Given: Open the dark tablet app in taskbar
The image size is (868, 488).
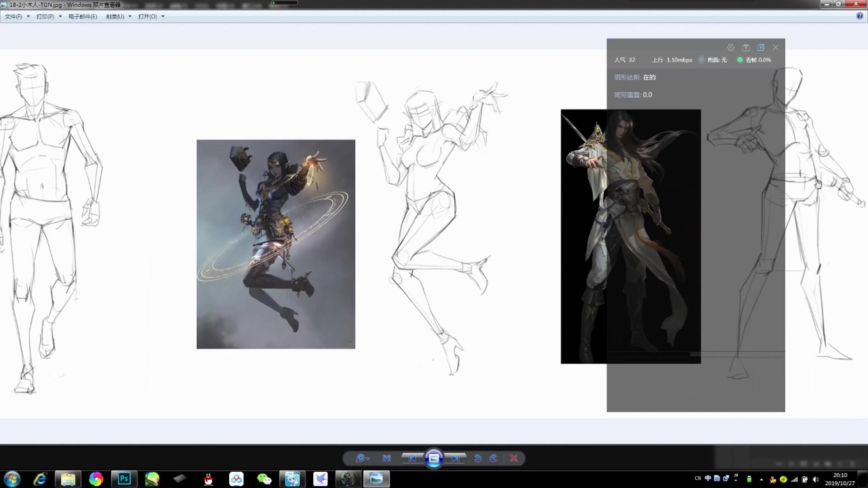Looking at the screenshot, I should click(180, 479).
